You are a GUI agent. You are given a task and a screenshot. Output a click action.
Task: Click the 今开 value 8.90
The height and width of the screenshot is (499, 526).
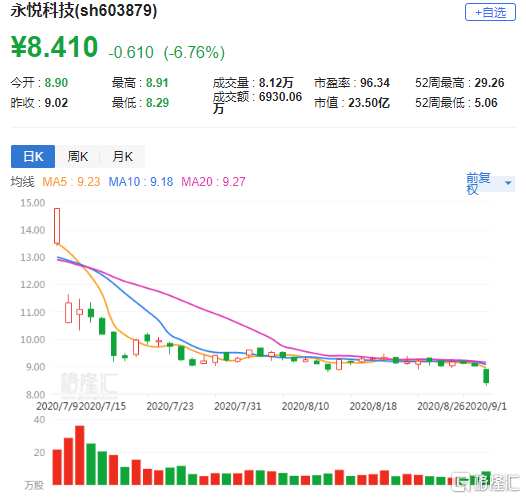tap(56, 82)
